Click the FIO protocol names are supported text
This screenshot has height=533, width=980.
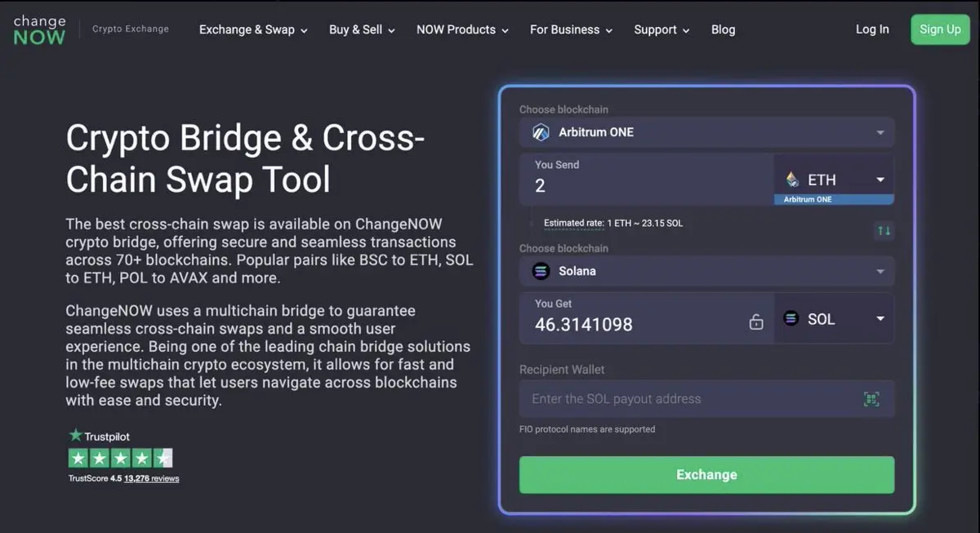587,429
